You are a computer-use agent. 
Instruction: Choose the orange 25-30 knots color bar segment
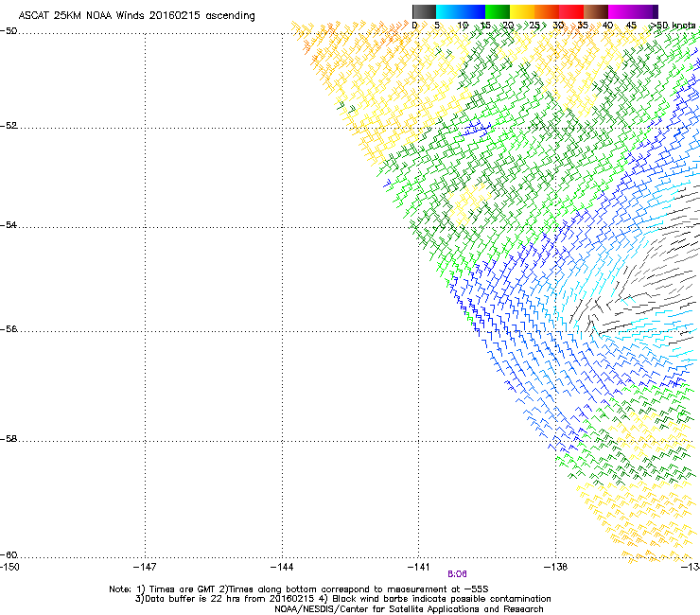tap(547, 11)
